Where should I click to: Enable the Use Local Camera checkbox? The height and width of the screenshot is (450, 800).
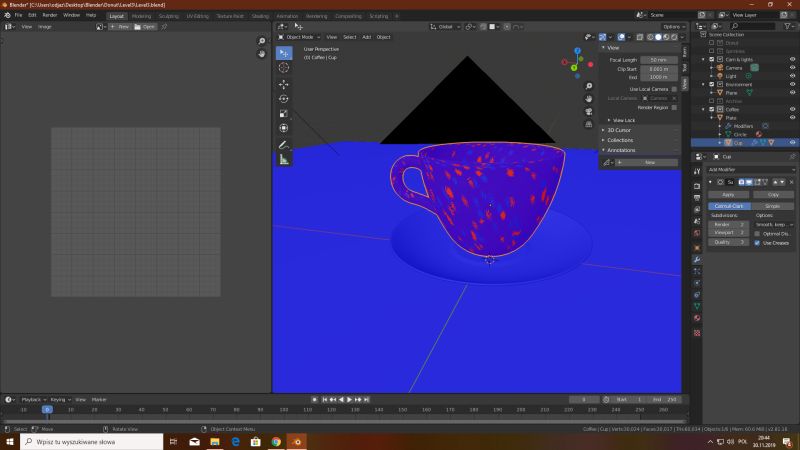pyautogui.click(x=674, y=89)
